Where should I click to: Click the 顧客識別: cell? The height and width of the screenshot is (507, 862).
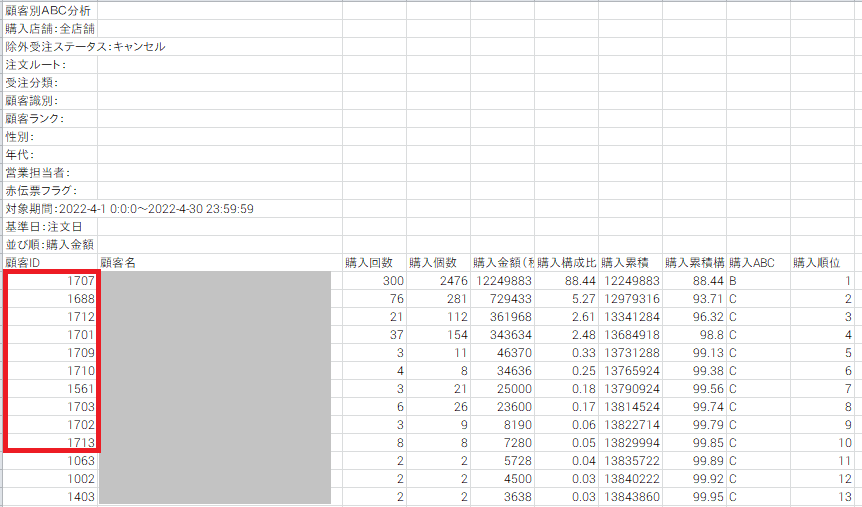coord(50,101)
